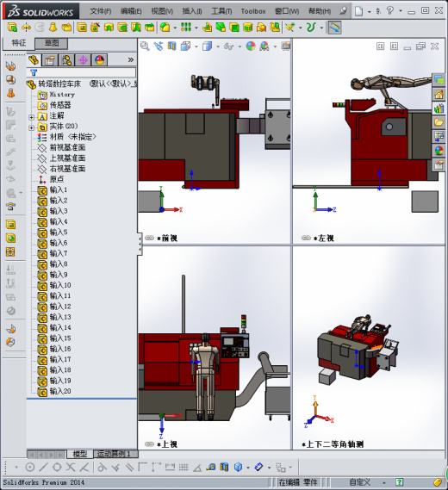448x490 pixels.
Task: Click the View Orientation icon
Action: pos(185,47)
